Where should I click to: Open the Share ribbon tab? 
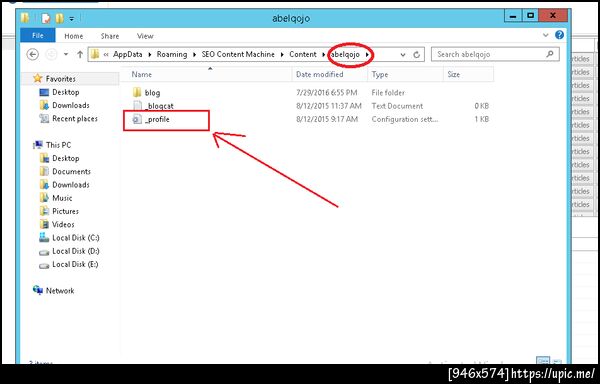click(110, 36)
